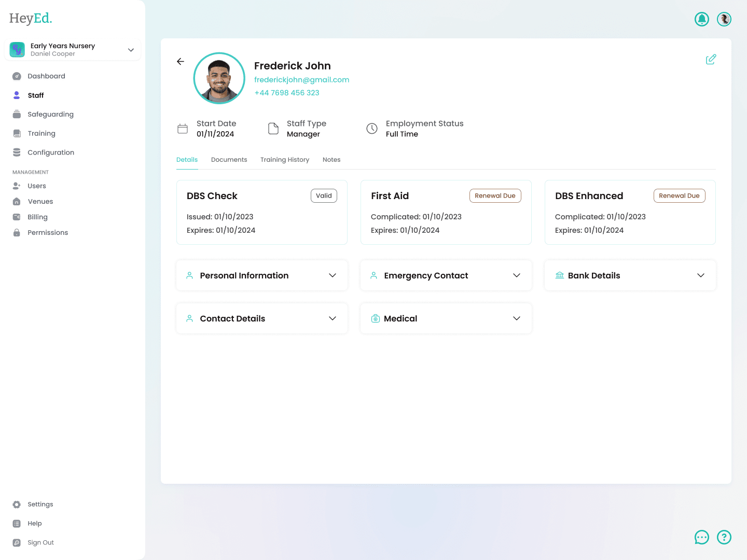Switch to the Documents tab
This screenshot has width=747, height=560.
pyautogui.click(x=229, y=160)
